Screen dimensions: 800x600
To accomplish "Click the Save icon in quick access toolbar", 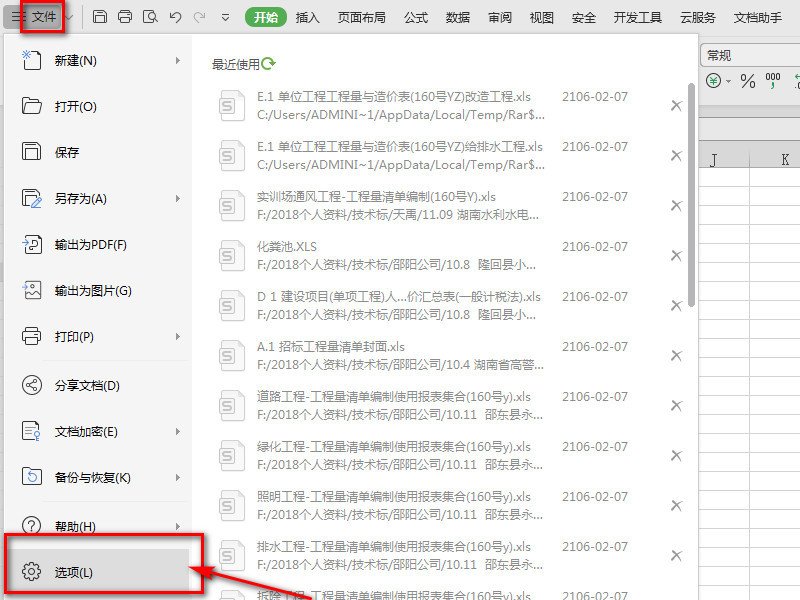I will pos(100,16).
